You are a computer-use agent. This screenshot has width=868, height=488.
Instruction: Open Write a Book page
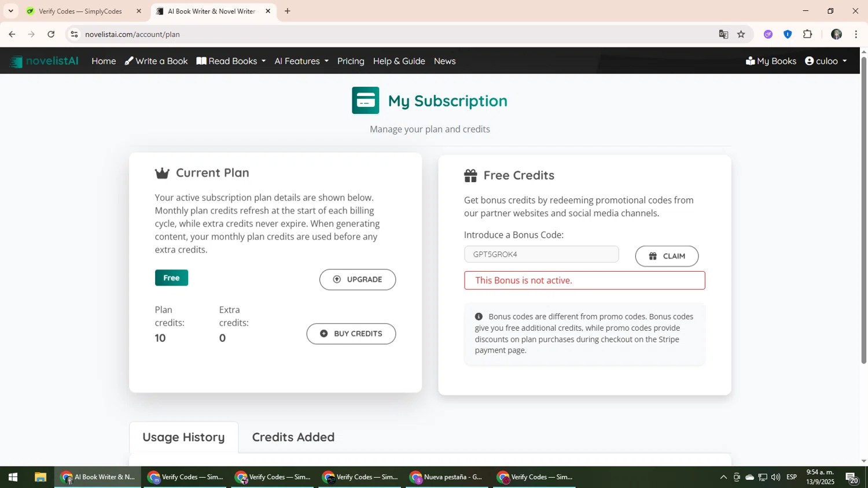pos(156,61)
